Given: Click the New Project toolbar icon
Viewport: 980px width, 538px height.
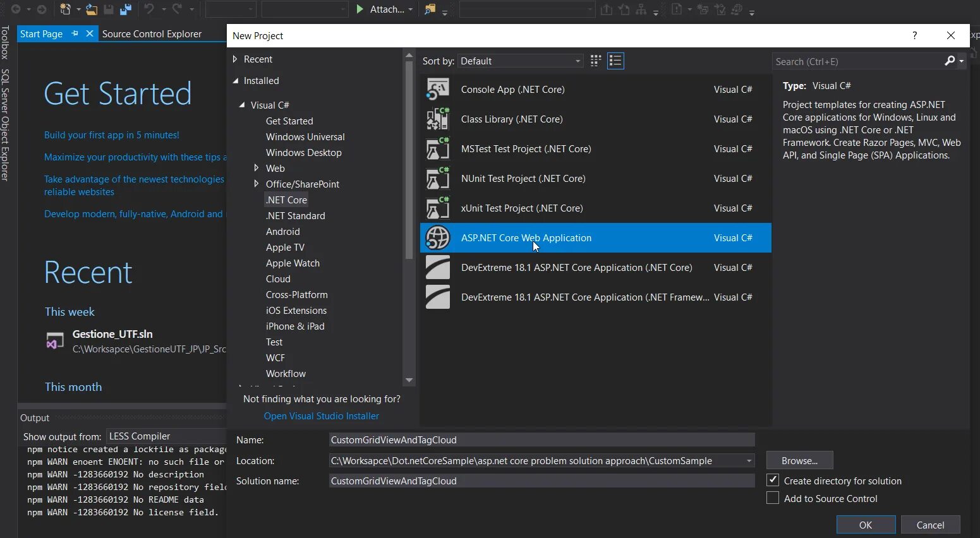Looking at the screenshot, I should click(65, 9).
